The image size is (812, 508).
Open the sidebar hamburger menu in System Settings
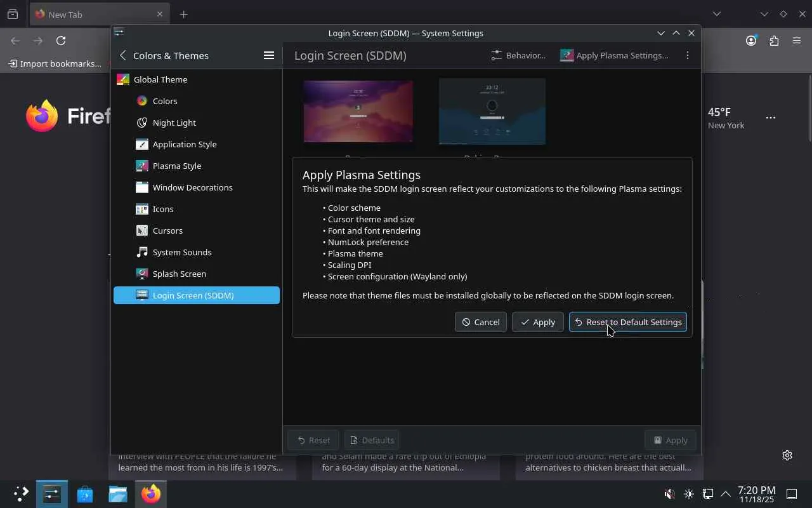point(269,55)
